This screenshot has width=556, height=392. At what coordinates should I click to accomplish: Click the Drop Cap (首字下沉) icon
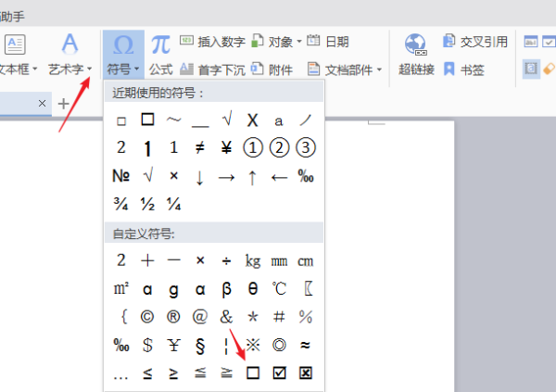click(186, 70)
